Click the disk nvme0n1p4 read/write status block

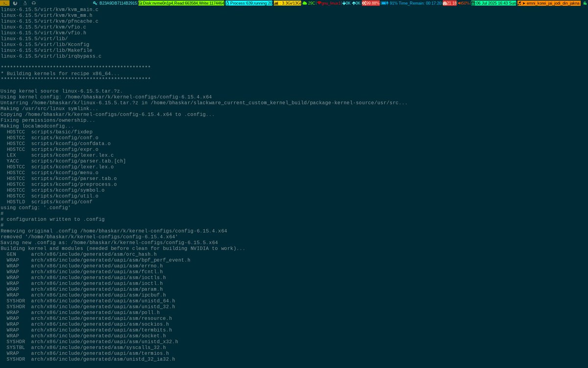click(x=181, y=3)
